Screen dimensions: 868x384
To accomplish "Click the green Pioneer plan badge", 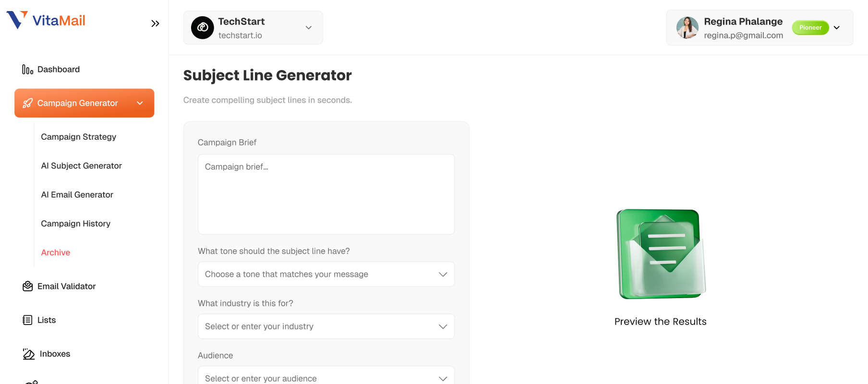I will 810,28.
